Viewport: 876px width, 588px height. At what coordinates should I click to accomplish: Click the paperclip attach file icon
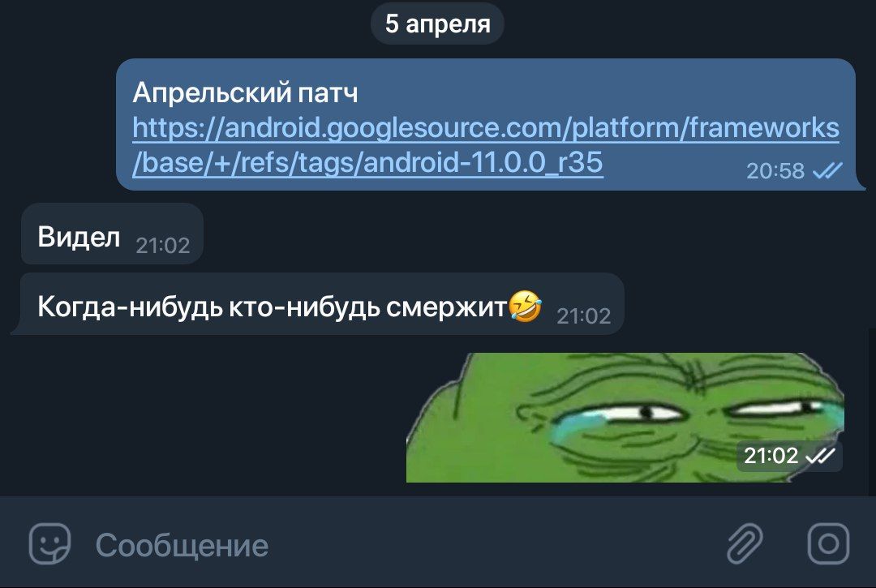tap(745, 544)
